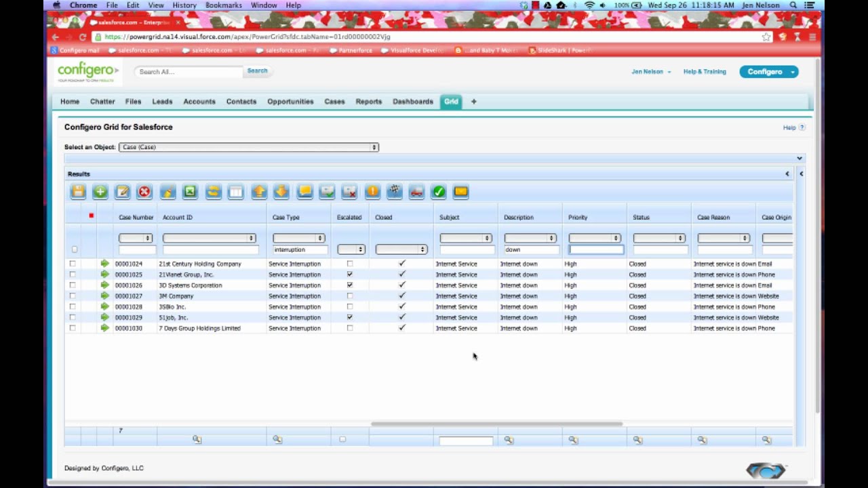868x488 pixels.
Task: Open Case Number filter operator dropdown
Action: tap(136, 238)
